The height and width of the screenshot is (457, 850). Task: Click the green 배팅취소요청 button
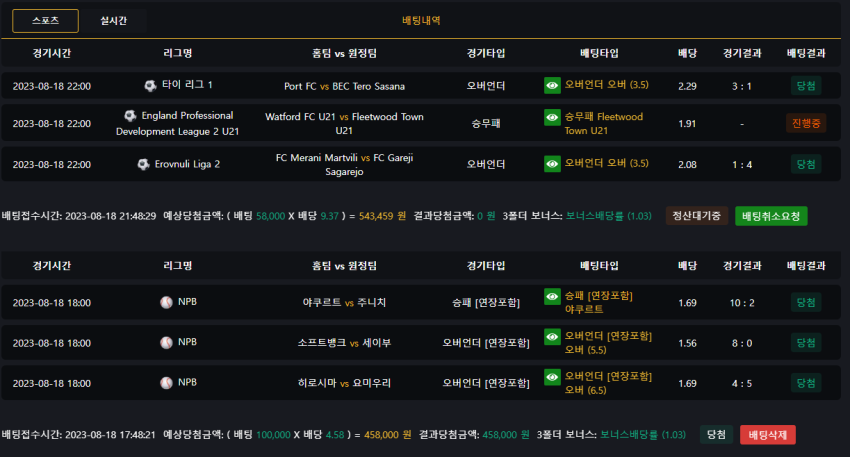(771, 216)
